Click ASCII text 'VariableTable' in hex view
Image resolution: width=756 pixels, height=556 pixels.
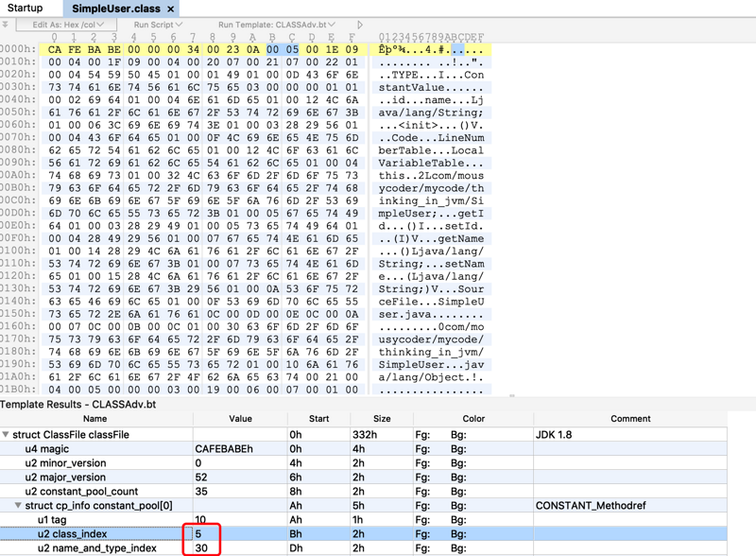click(421, 164)
